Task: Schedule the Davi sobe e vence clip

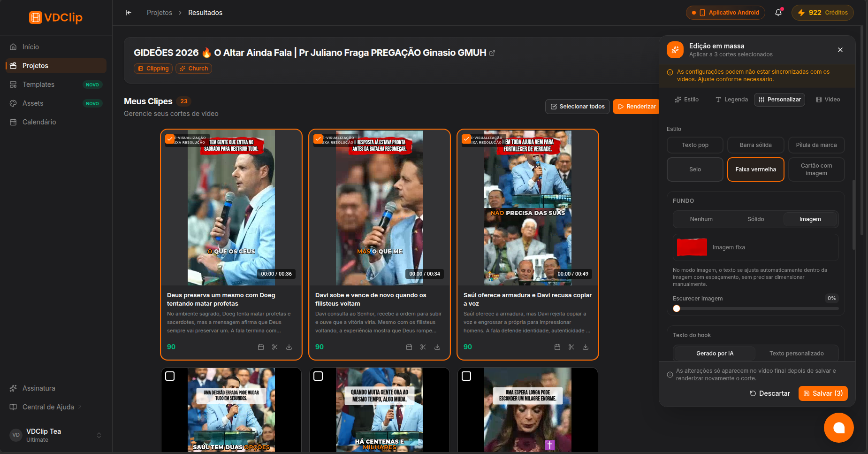Action: click(409, 347)
